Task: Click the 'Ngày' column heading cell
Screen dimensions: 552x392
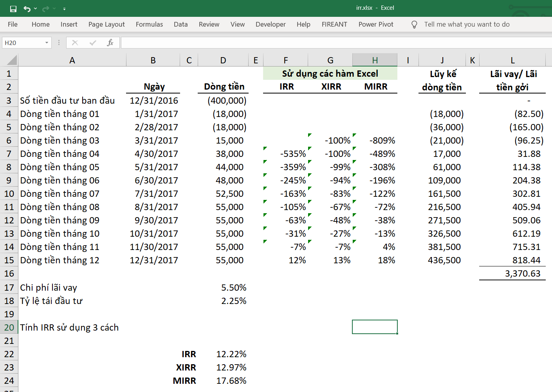Action: [154, 86]
